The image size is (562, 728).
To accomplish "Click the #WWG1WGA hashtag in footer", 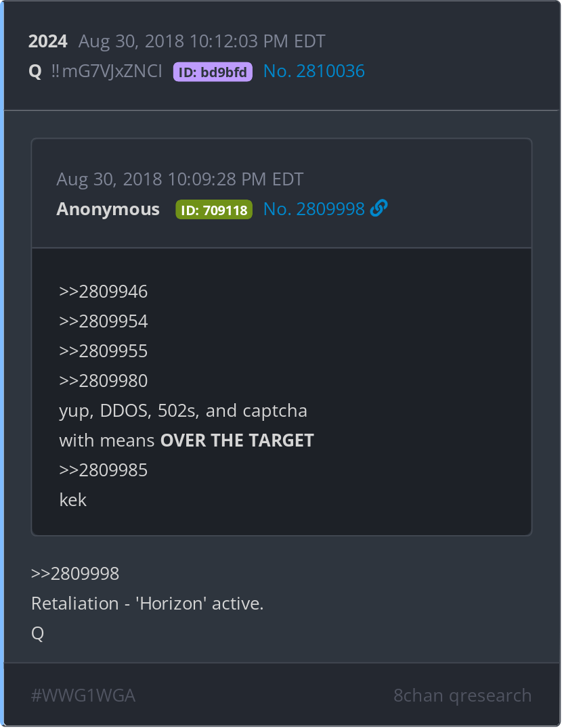I will pos(83,696).
